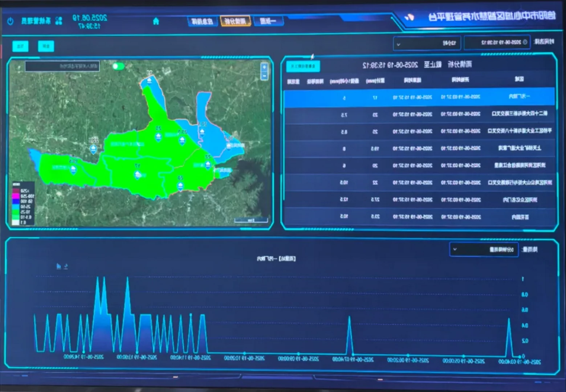This screenshot has height=392, width=566.
Task: Go to the home page icon
Action: (x=156, y=21)
